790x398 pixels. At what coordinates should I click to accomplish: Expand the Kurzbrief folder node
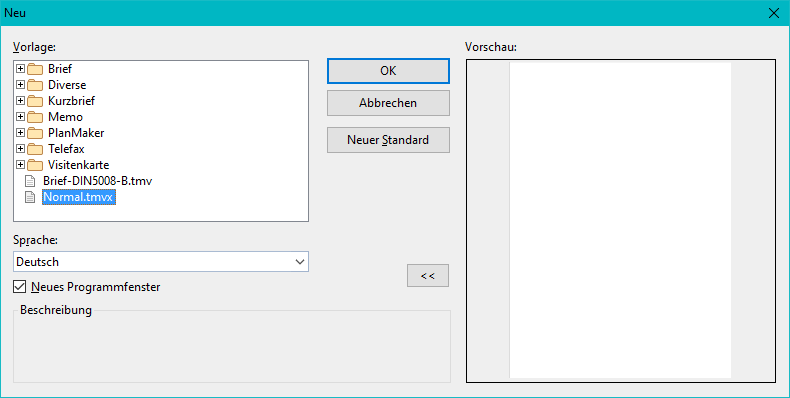(20, 101)
